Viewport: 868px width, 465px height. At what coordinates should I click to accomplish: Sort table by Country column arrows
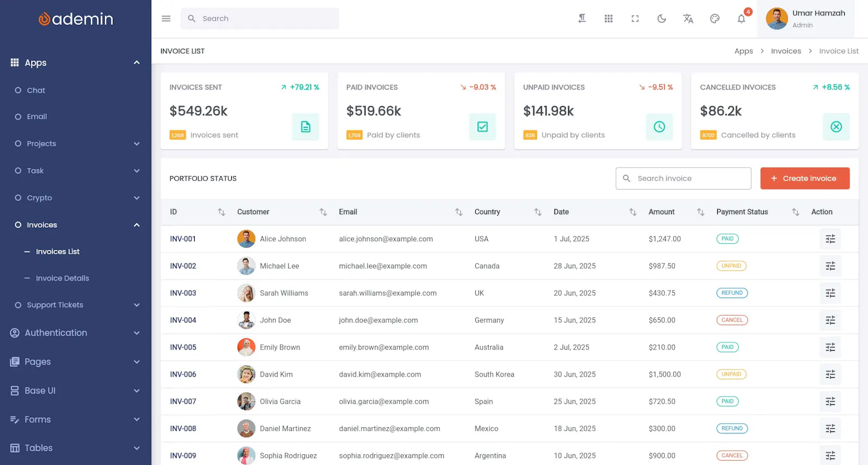[x=538, y=212]
